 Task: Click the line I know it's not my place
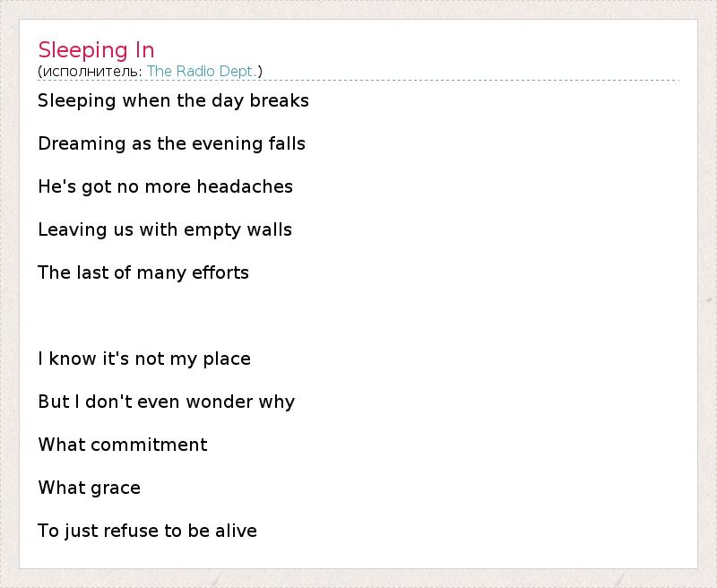144,359
